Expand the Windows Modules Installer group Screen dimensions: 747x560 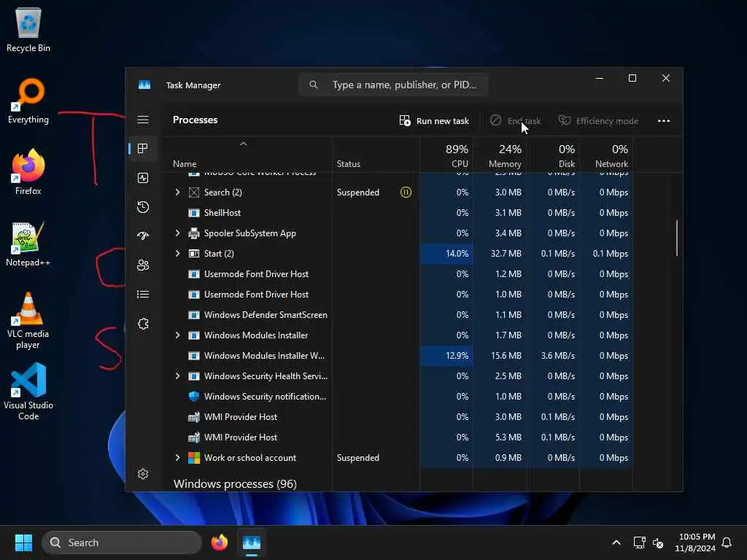[x=178, y=335]
